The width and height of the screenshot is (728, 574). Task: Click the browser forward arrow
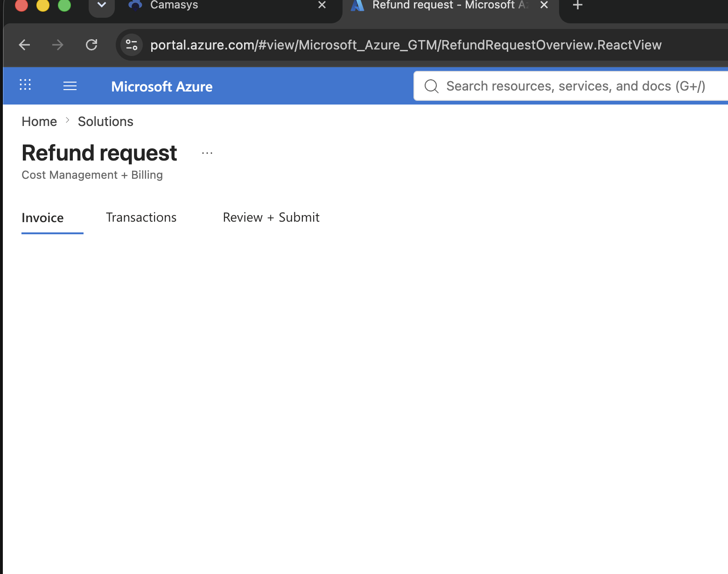(x=58, y=45)
